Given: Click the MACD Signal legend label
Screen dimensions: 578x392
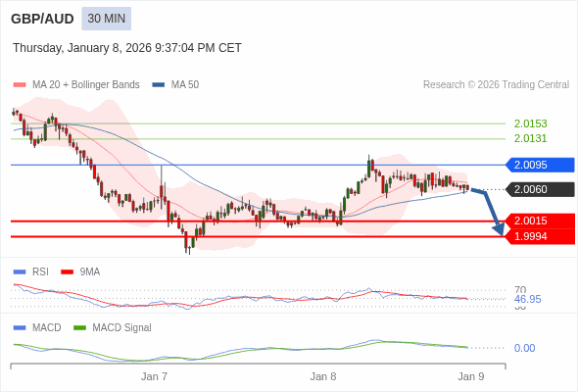Looking at the screenshot, I should 122,328.
